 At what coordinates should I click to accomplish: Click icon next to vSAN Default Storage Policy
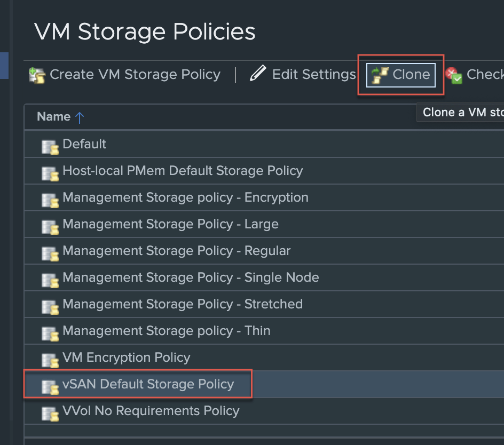tap(50, 386)
